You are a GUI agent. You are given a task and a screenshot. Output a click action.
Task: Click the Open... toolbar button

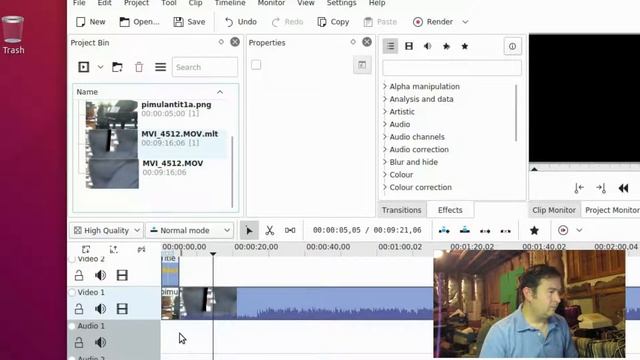[139, 22]
